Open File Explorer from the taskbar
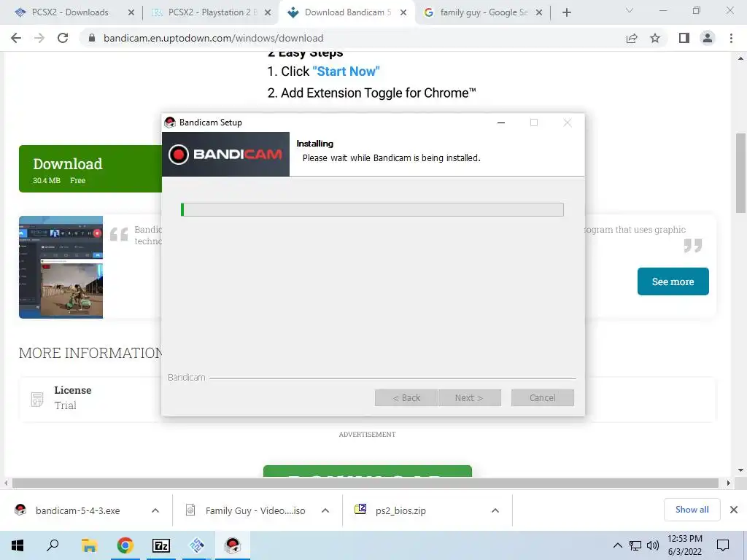This screenshot has height=560, width=747. 89,545
